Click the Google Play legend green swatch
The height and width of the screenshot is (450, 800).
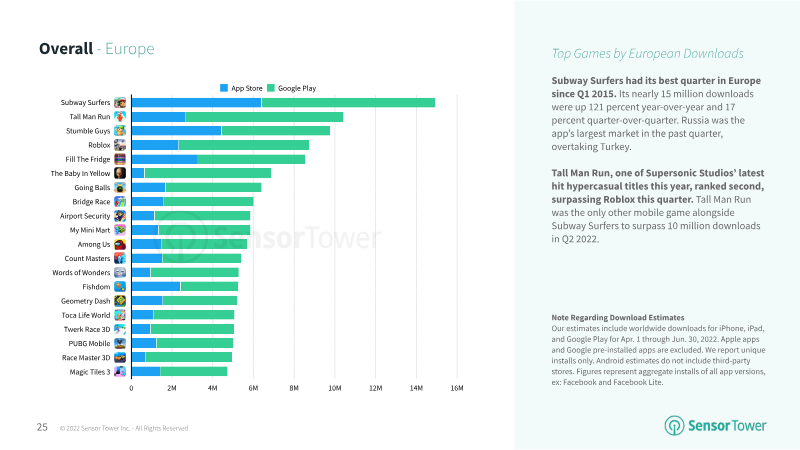tap(270, 88)
